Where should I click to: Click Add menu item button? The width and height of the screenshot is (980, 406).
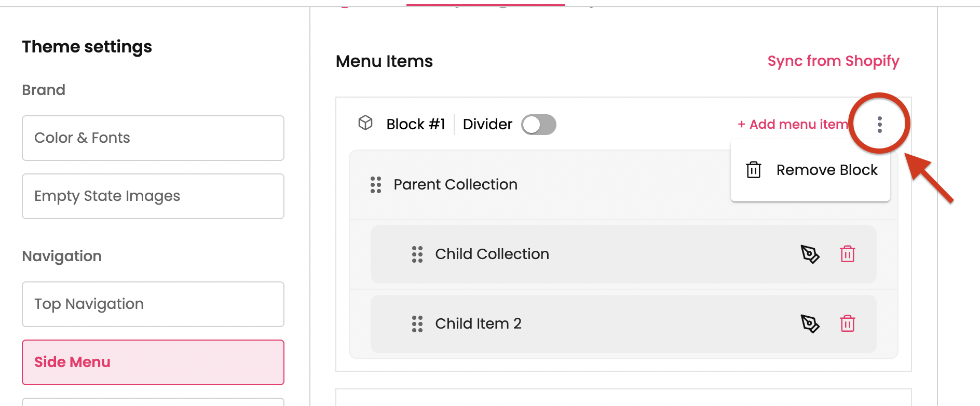click(x=793, y=125)
